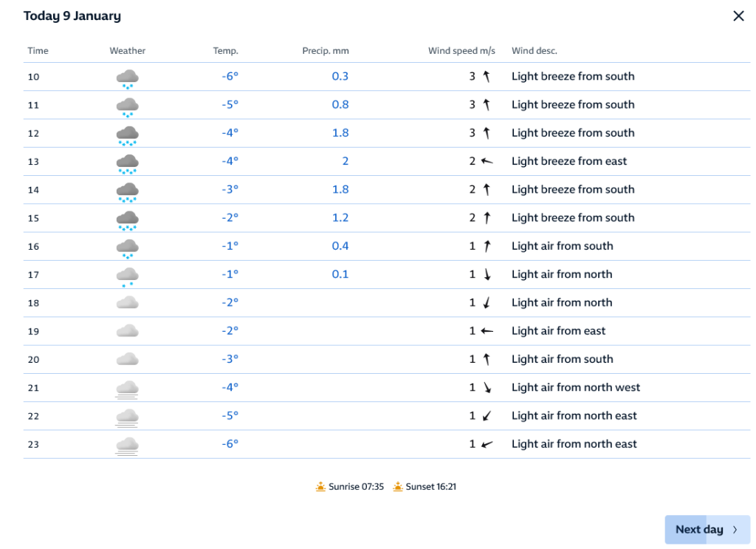Screen dimensions: 756x549
Task: Click the wind direction arrow at hour 21
Action: click(x=487, y=388)
